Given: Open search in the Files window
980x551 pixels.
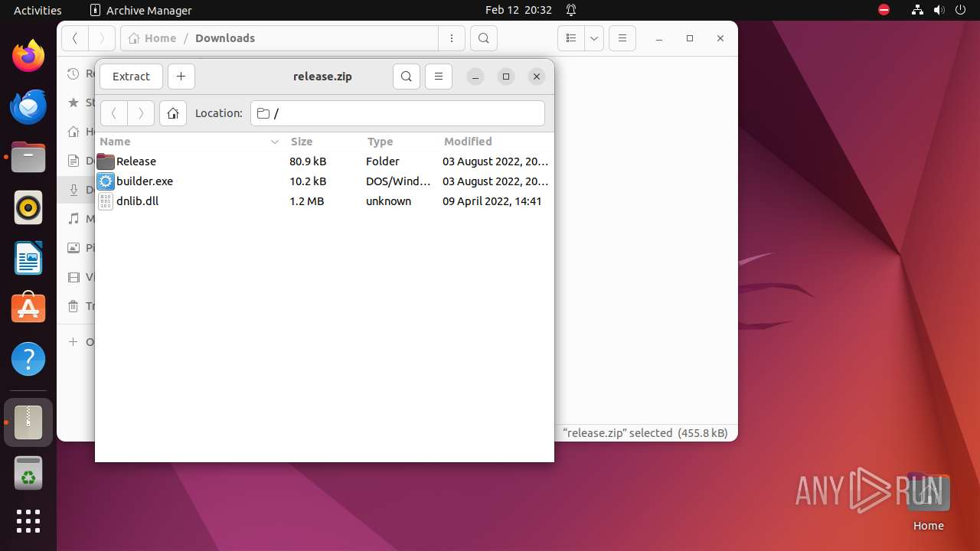Looking at the screenshot, I should point(484,38).
